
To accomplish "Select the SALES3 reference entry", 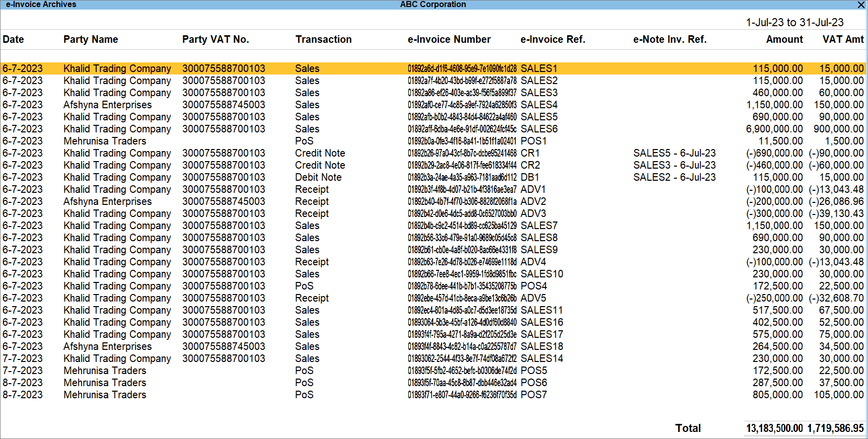I will (x=539, y=93).
